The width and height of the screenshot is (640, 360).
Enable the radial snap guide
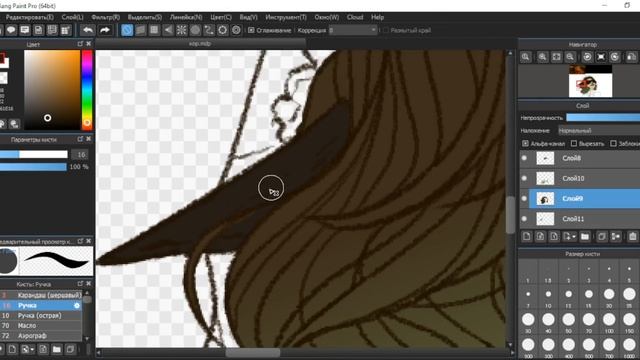[x=182, y=30]
